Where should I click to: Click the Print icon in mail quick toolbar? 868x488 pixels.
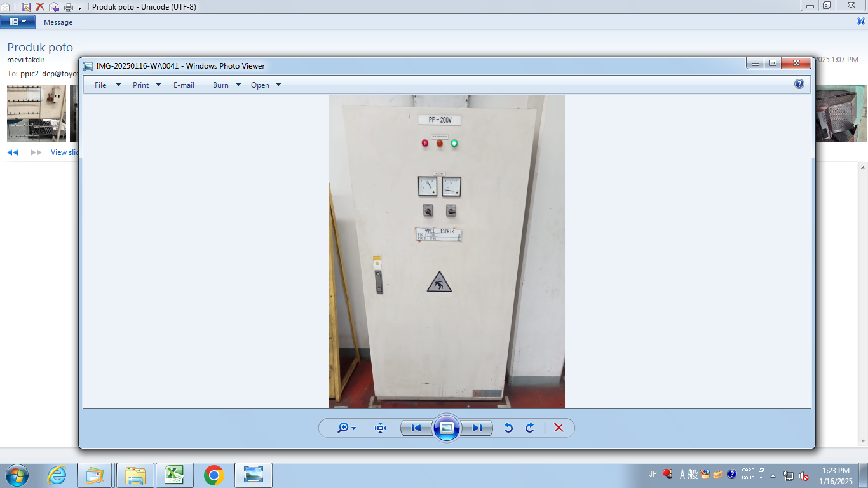click(69, 7)
